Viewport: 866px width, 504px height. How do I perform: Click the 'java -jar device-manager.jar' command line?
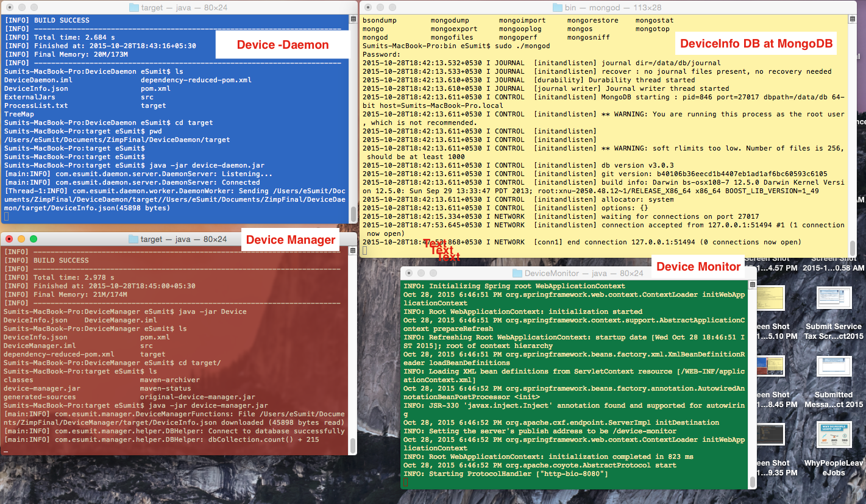coord(136,405)
